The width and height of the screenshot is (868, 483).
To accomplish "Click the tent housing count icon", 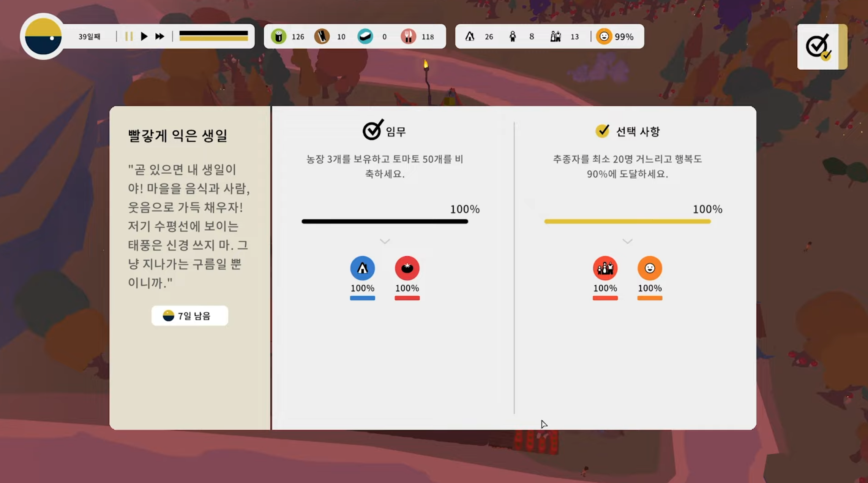I will 470,36.
